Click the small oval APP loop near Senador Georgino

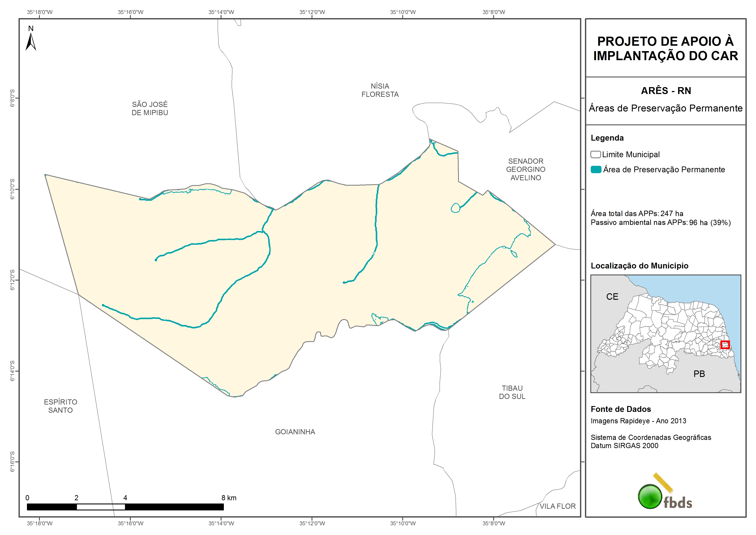point(455,208)
